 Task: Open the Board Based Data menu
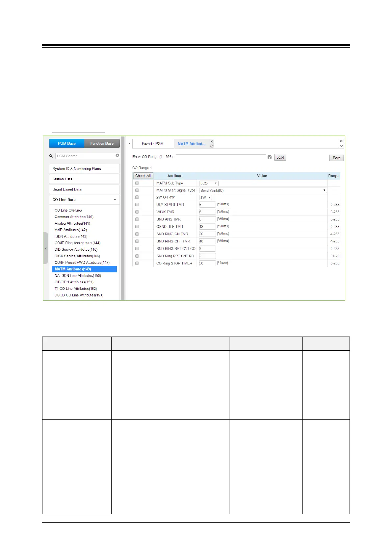[84, 189]
